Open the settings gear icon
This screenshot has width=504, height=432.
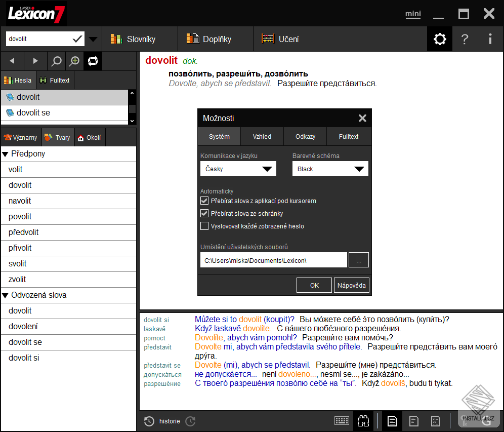pos(440,39)
